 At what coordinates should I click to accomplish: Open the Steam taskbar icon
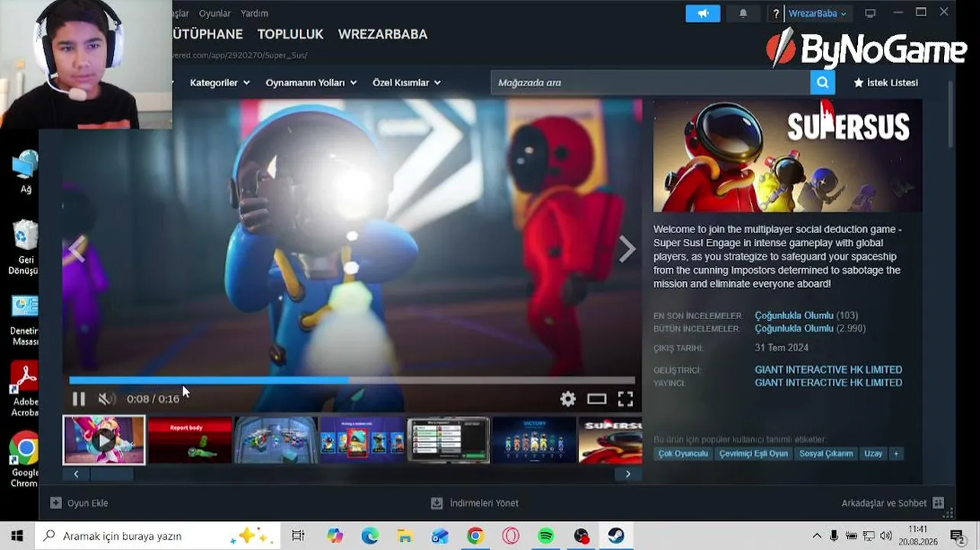[x=616, y=536]
